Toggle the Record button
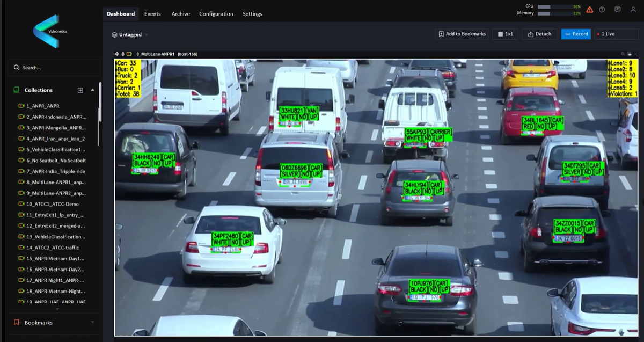644x342 pixels. 575,34
